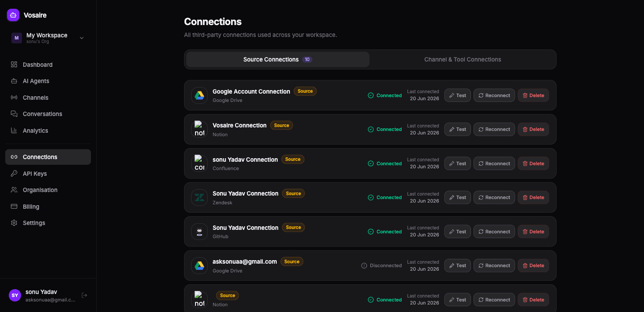Screen dimensions: 644x312
Task: Click the Vosaire robot logo icon
Action: [13, 15]
